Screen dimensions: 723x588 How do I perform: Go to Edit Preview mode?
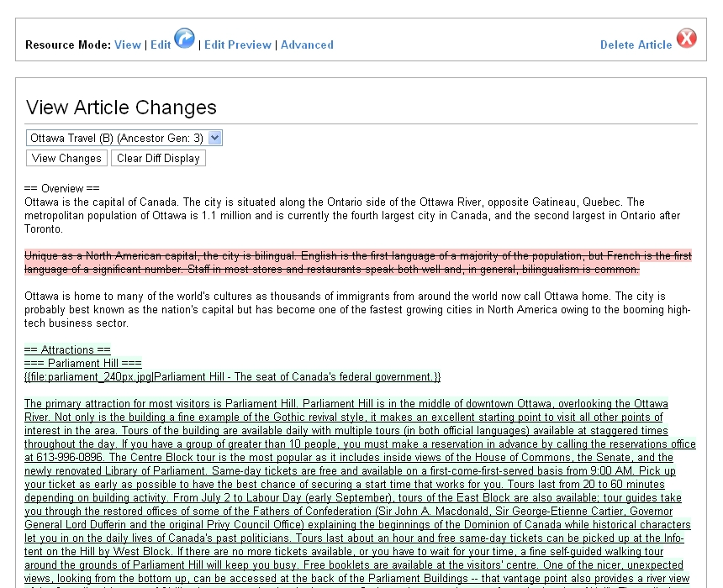coord(238,45)
